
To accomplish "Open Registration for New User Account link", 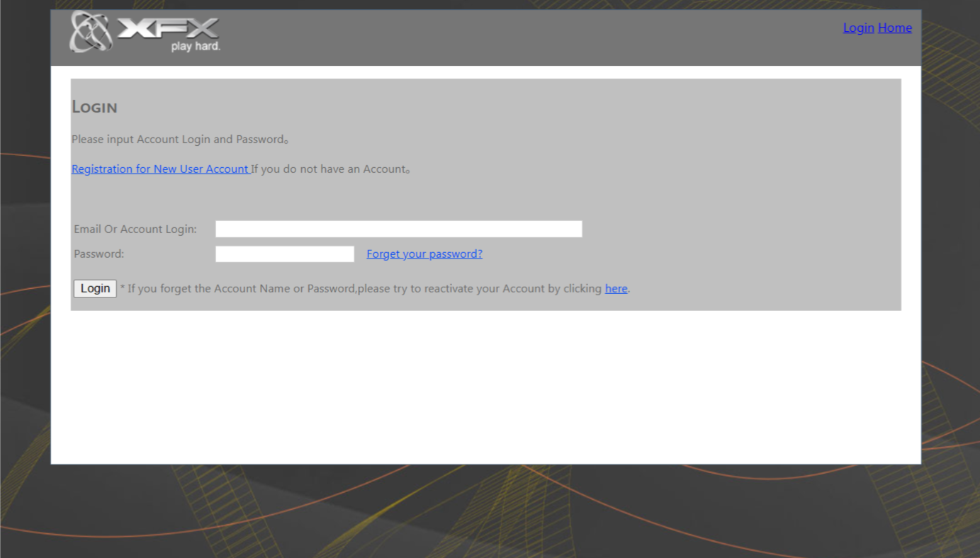I will [x=160, y=169].
